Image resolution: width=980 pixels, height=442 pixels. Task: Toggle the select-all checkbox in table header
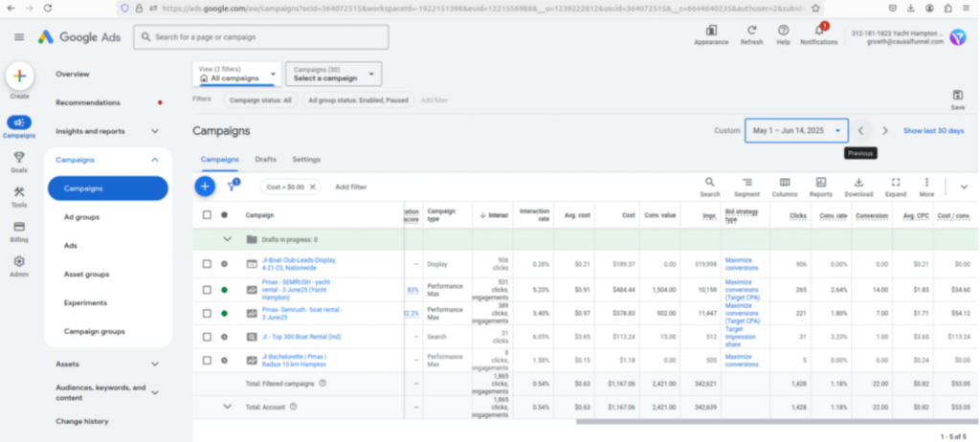tap(207, 215)
